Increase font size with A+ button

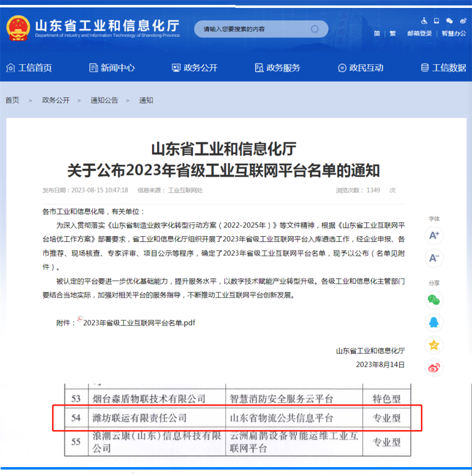[434, 235]
